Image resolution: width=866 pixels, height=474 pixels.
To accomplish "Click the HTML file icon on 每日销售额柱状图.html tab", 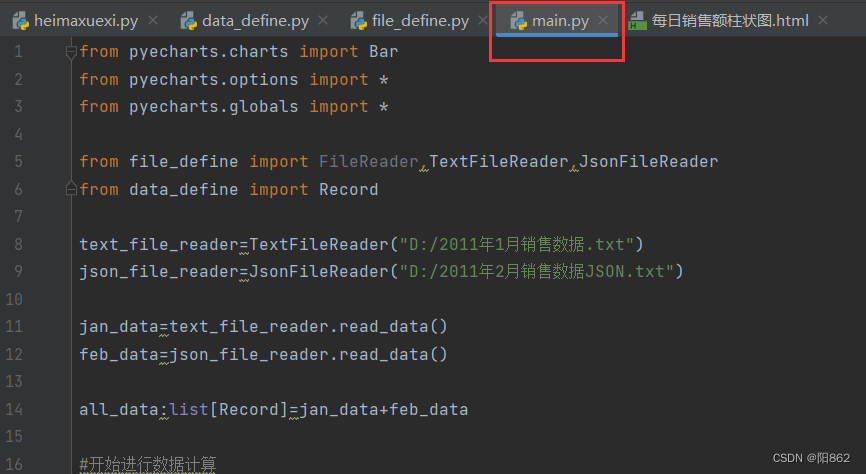I will (x=637, y=21).
